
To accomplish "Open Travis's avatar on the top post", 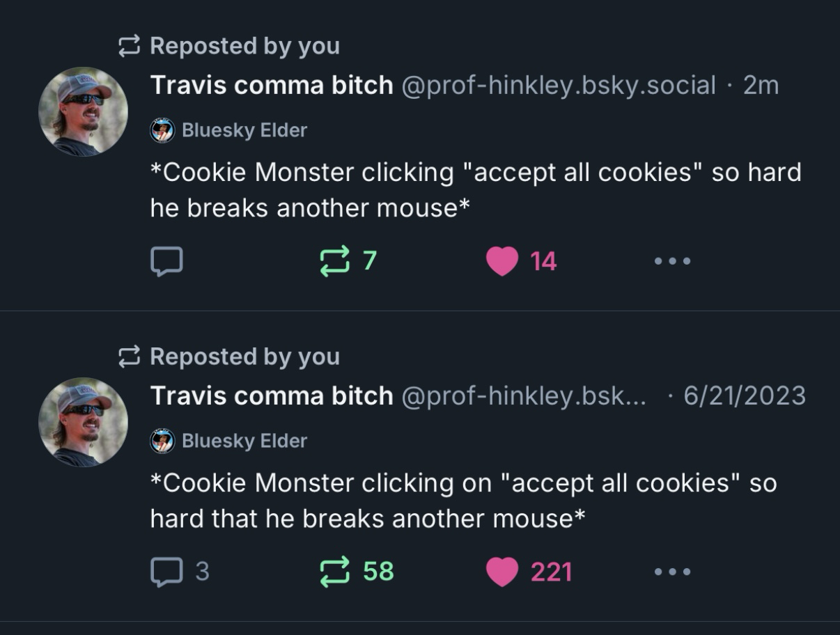I will tap(83, 111).
